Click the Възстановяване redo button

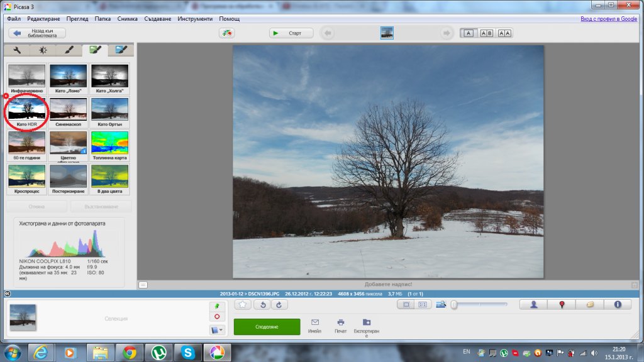point(101,206)
